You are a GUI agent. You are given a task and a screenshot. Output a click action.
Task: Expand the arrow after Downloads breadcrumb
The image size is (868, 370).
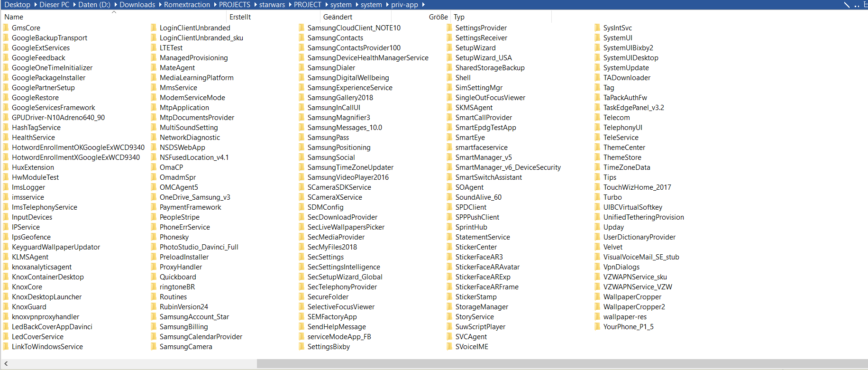pyautogui.click(x=160, y=5)
